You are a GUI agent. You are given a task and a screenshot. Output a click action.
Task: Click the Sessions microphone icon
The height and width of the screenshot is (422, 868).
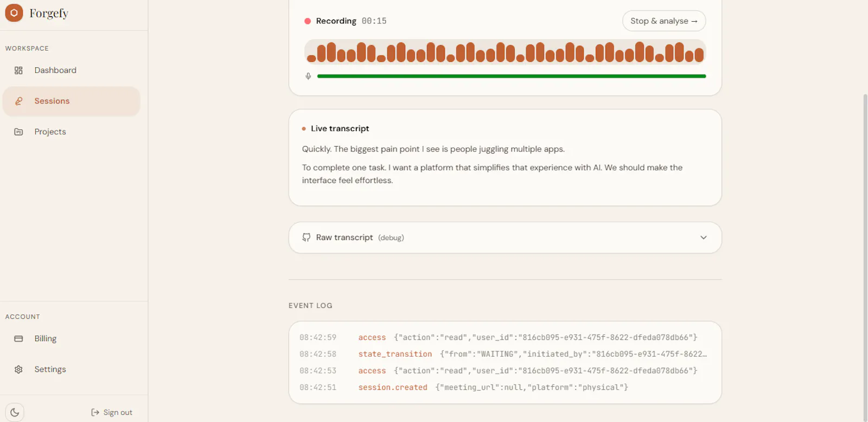[x=18, y=101]
